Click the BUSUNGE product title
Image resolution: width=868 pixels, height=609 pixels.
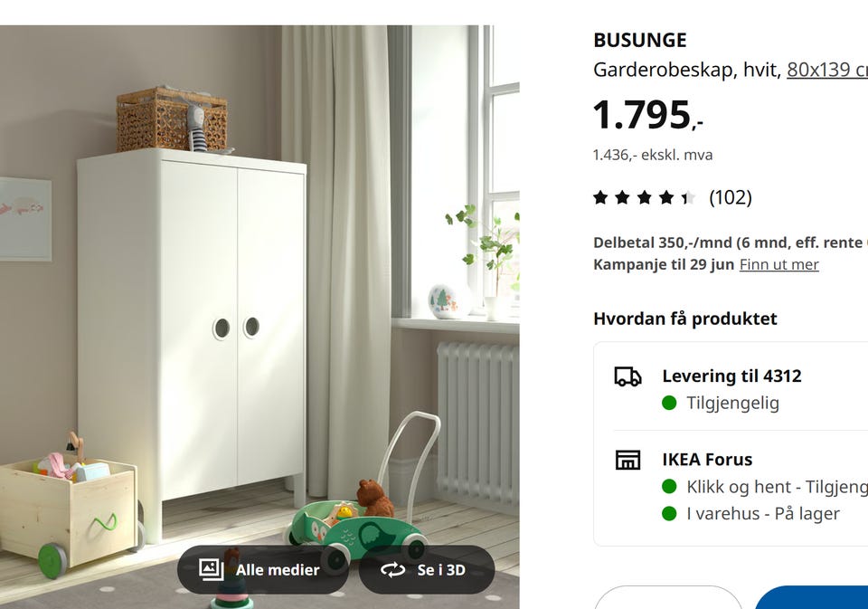[640, 40]
